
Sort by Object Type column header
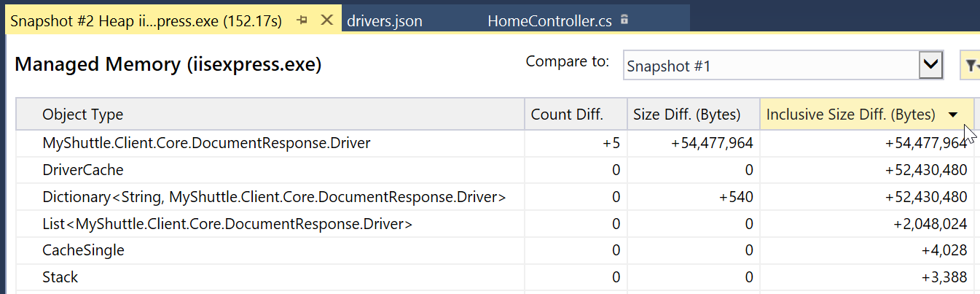click(x=83, y=115)
